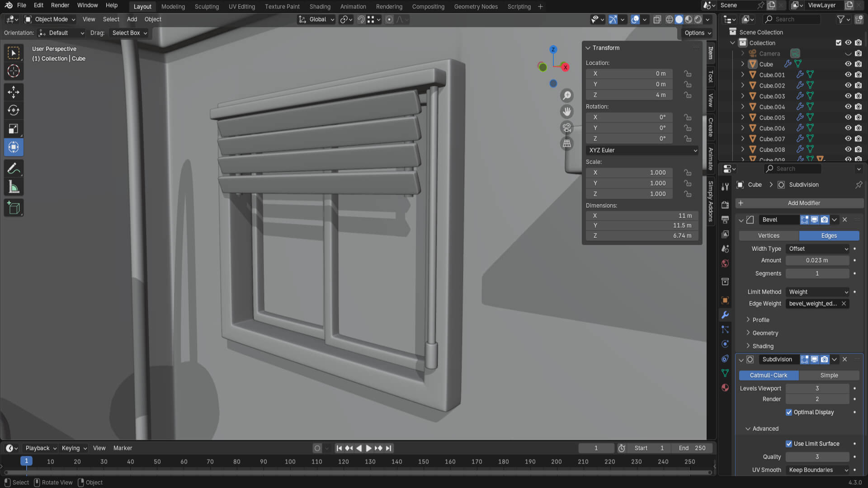
Task: Disable the Use Limit Surface checkbox
Action: tap(789, 444)
